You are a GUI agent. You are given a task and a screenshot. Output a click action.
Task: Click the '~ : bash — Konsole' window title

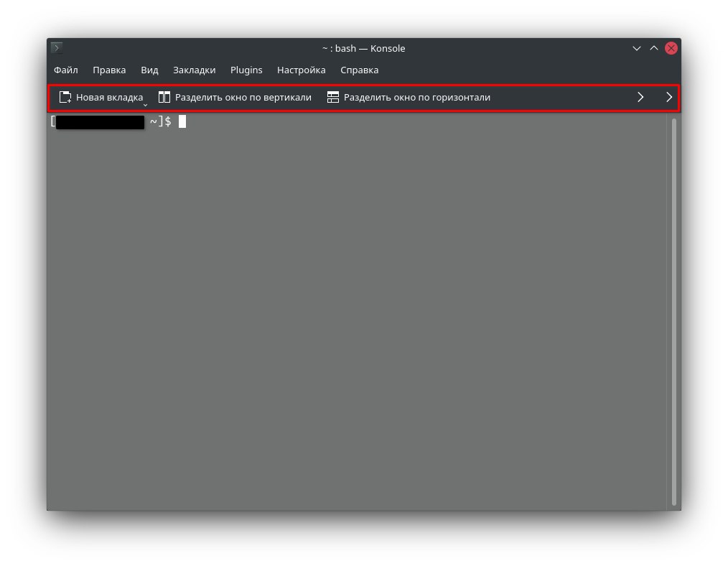tap(363, 48)
